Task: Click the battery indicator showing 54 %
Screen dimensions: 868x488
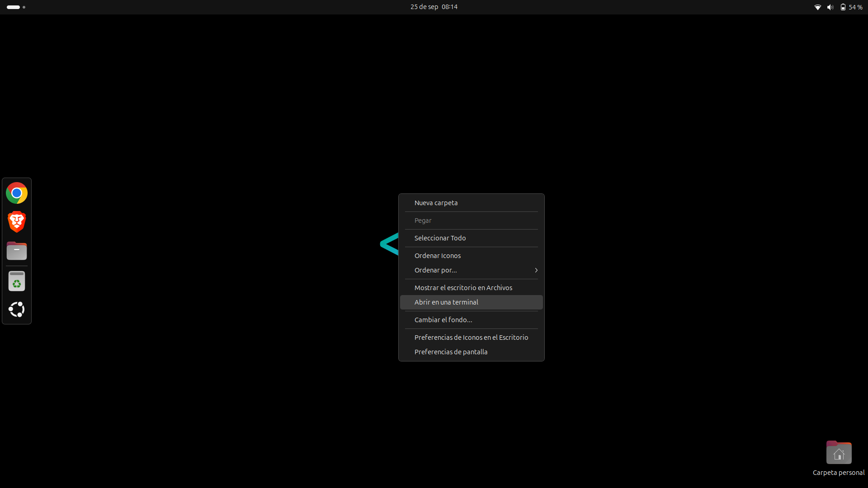Action: coord(851,7)
